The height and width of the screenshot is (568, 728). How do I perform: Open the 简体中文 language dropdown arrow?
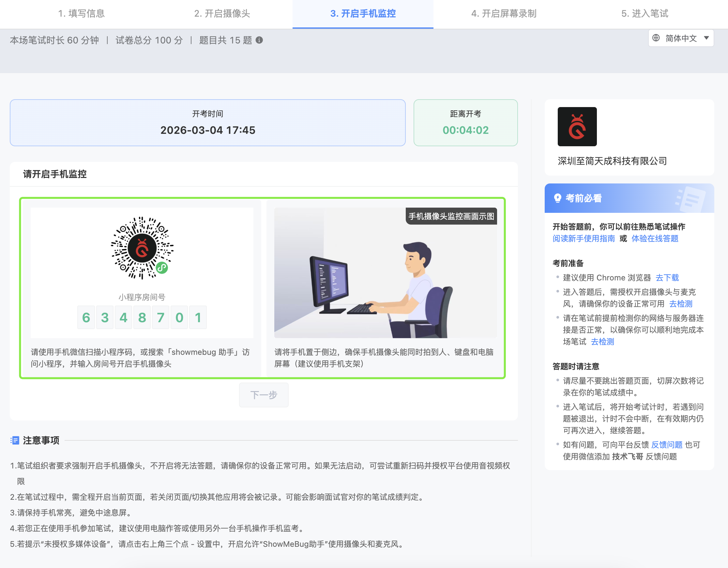[706, 38]
